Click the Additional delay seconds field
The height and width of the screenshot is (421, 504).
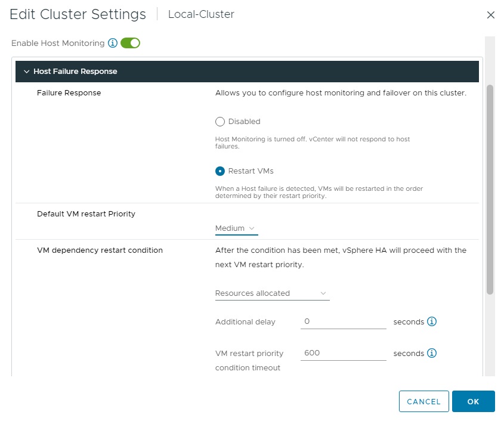point(343,321)
